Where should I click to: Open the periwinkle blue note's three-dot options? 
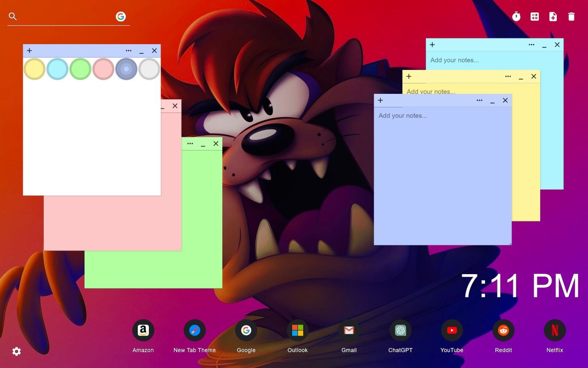(x=480, y=100)
